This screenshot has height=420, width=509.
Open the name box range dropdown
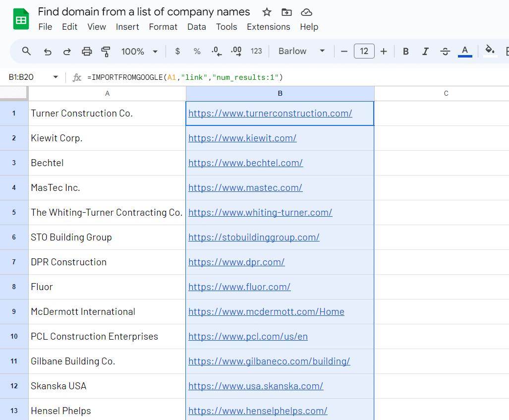pyautogui.click(x=56, y=77)
